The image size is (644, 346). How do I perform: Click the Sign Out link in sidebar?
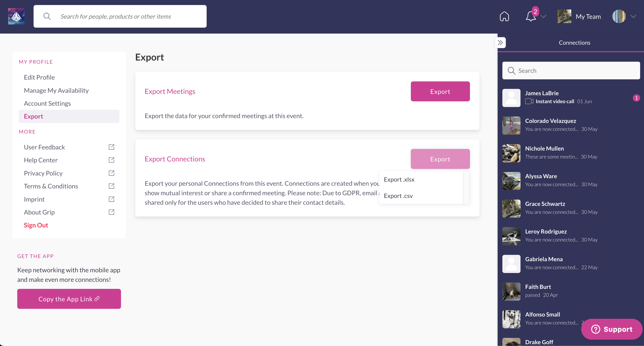(x=36, y=225)
